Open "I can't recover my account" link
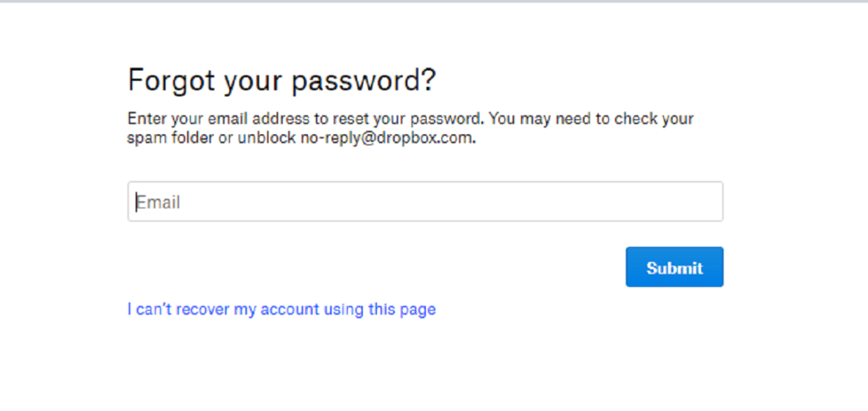The width and height of the screenshot is (868, 411). coord(281,309)
